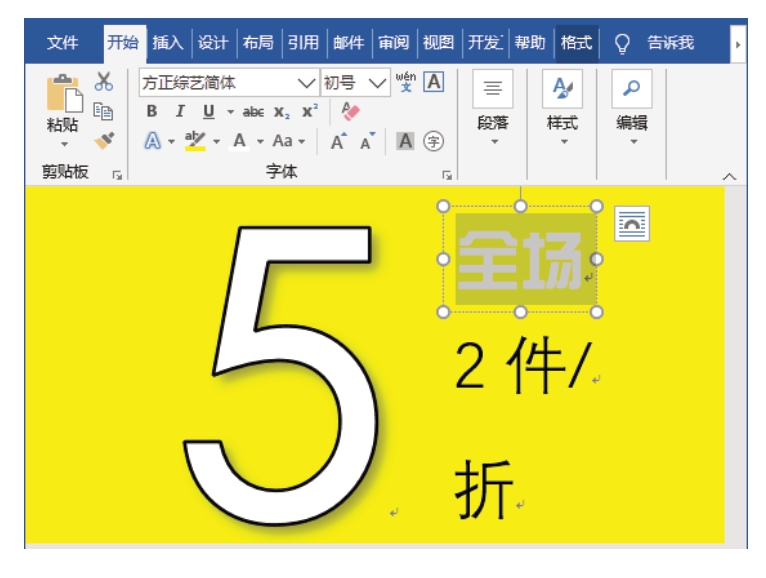Click the 折 character in the document
The image size is (766, 578).
click(484, 490)
